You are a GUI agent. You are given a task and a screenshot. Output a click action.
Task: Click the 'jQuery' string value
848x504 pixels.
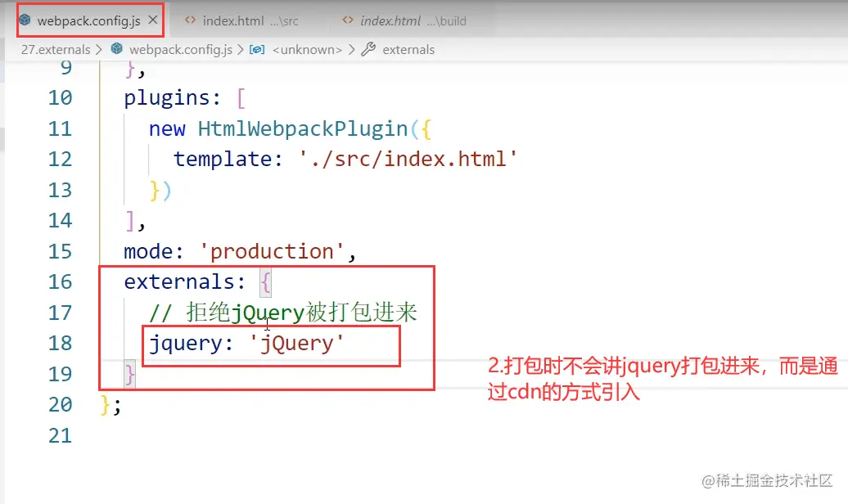click(x=296, y=344)
